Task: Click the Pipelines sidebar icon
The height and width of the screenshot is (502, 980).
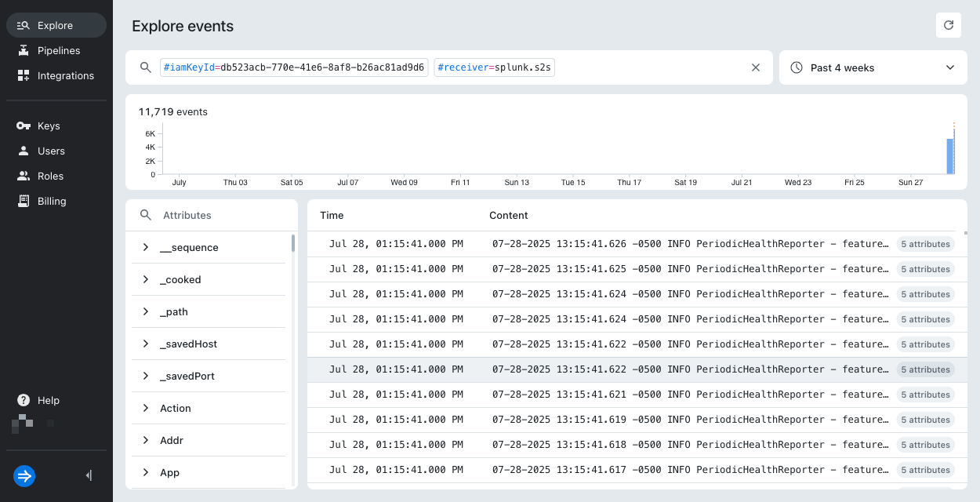Action: [23, 50]
